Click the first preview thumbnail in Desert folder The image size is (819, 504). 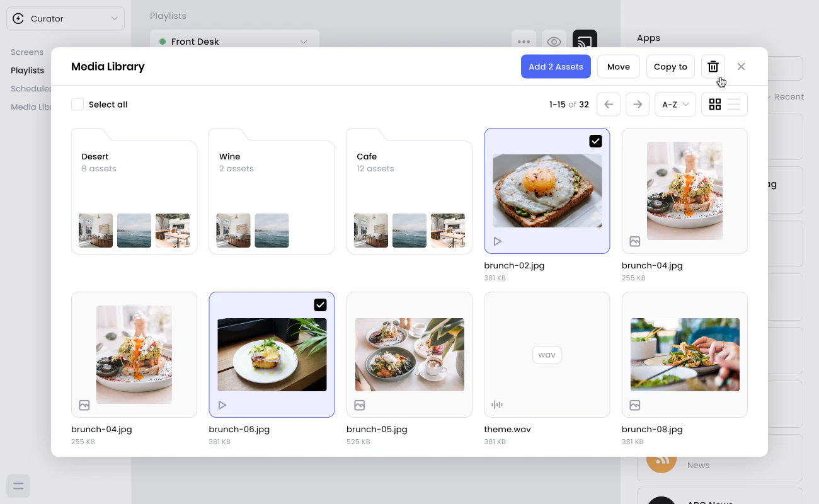point(96,231)
